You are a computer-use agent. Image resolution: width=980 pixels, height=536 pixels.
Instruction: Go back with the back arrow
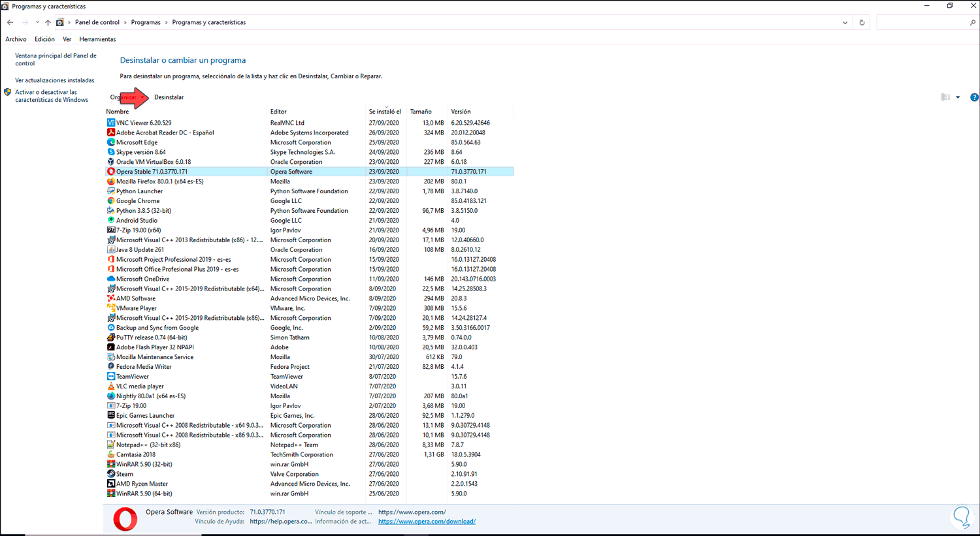pyautogui.click(x=10, y=22)
